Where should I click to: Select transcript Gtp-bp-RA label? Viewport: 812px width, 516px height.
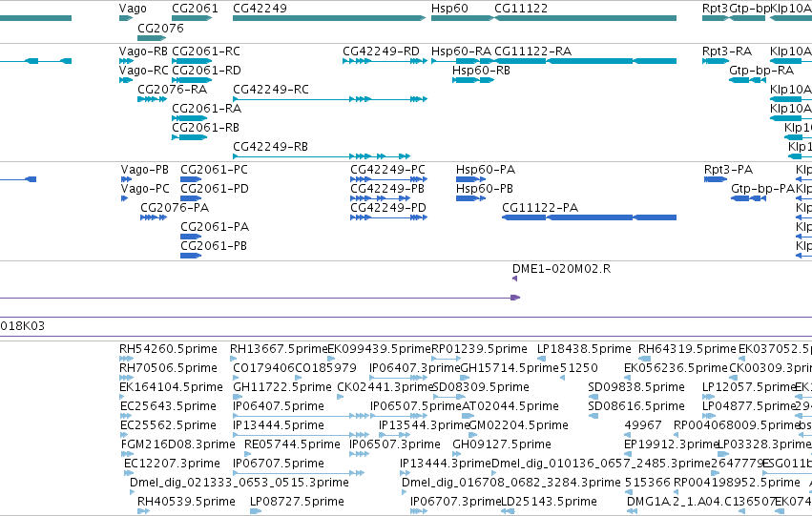pos(761,71)
